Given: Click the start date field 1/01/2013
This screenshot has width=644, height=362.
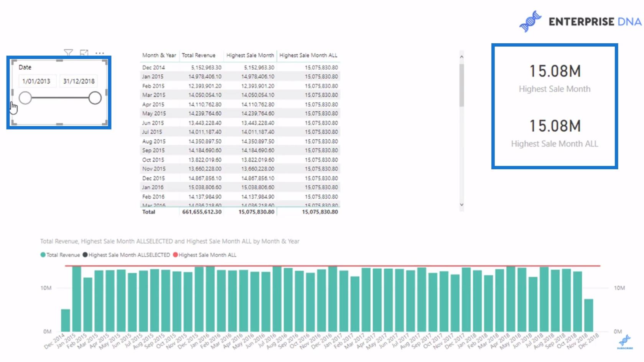Looking at the screenshot, I should (36, 81).
